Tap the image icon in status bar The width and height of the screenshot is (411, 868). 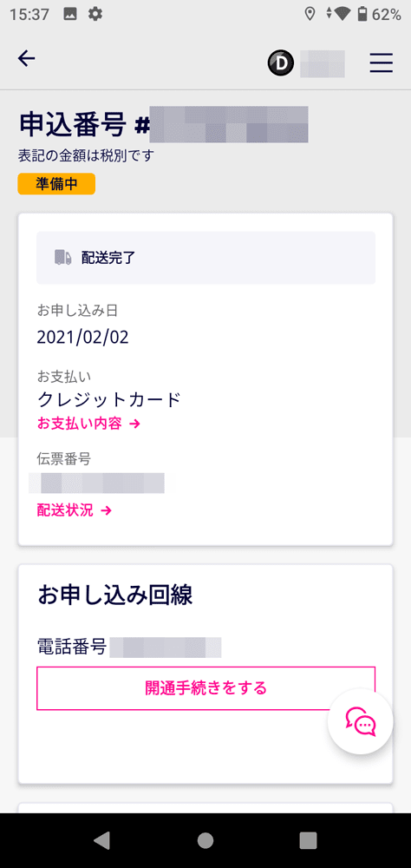[70, 15]
